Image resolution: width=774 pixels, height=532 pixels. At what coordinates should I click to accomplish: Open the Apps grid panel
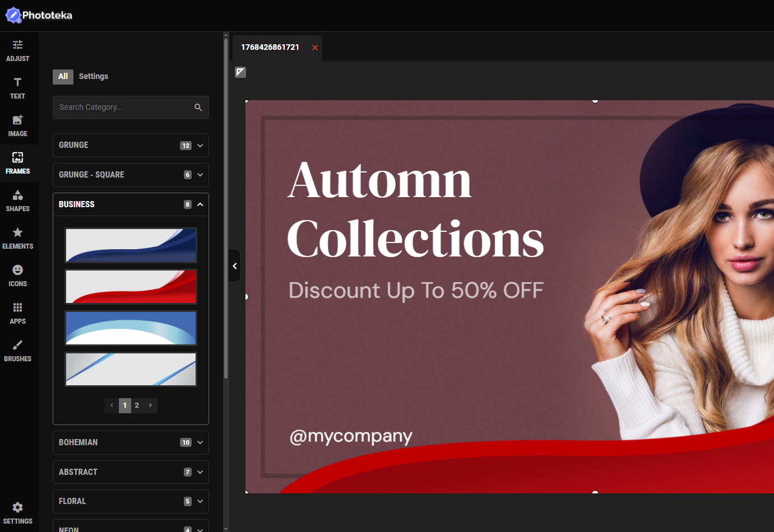pyautogui.click(x=17, y=313)
